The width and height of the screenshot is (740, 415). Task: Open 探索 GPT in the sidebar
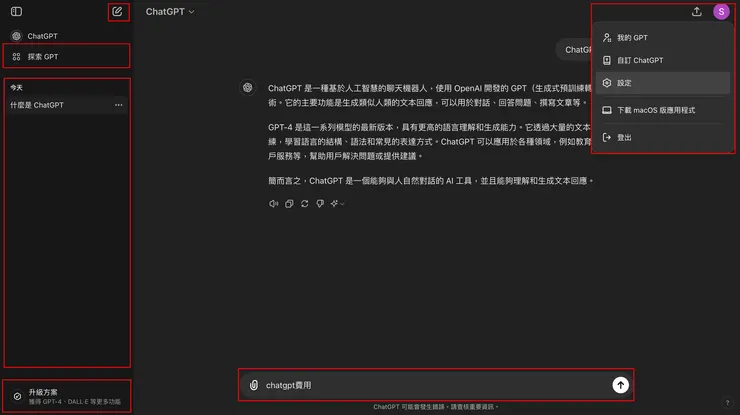point(66,57)
